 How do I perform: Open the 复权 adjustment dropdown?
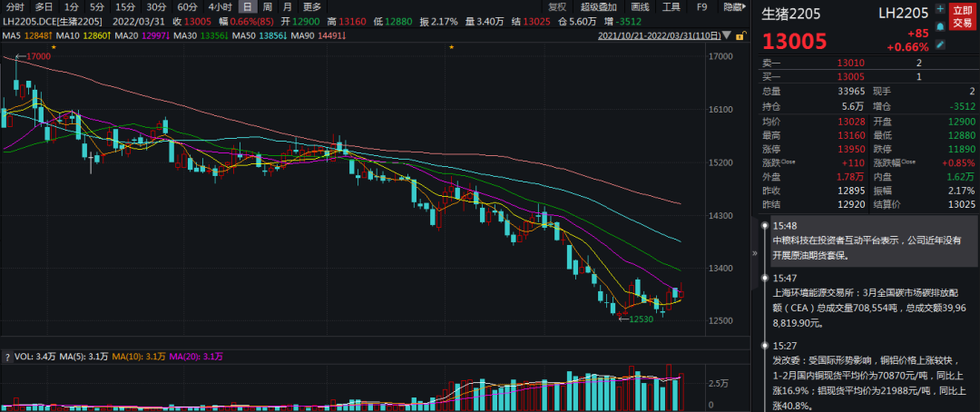click(556, 6)
